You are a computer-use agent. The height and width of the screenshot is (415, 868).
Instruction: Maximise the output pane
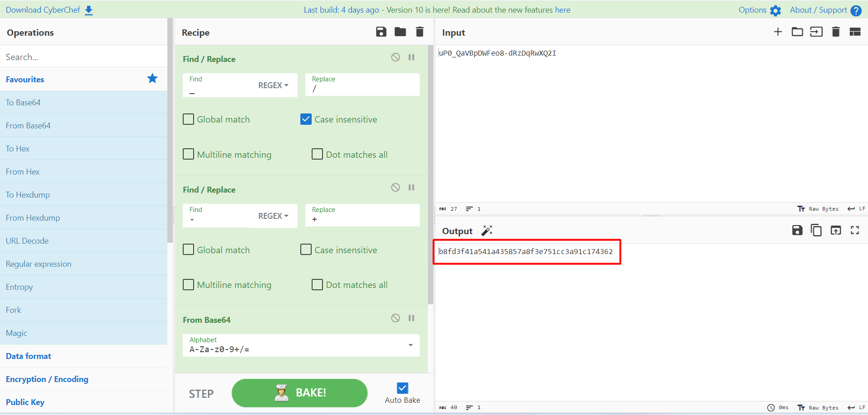pos(854,231)
